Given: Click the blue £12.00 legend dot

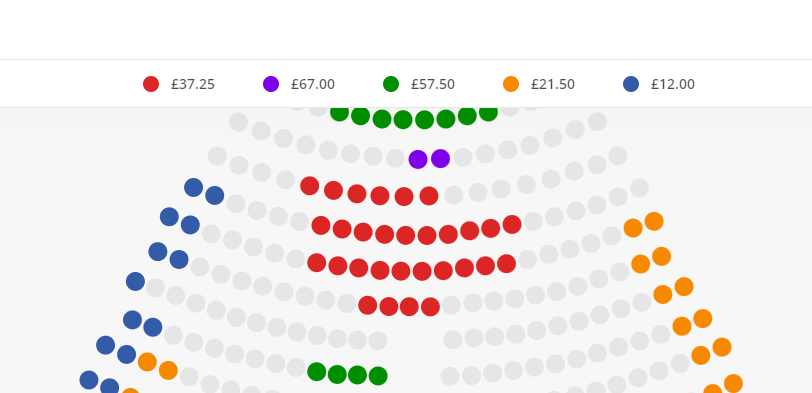Looking at the screenshot, I should coord(631,84).
